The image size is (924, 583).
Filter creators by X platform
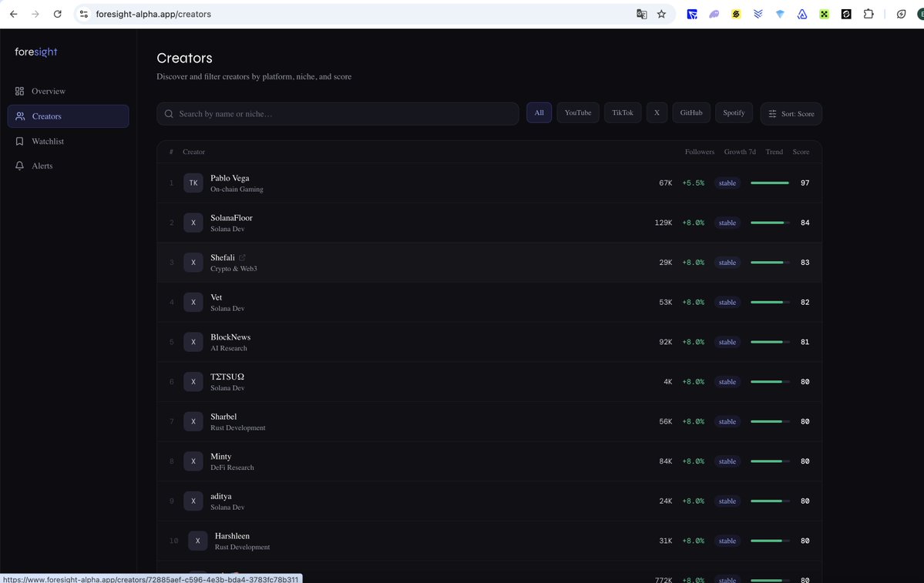pyautogui.click(x=657, y=112)
